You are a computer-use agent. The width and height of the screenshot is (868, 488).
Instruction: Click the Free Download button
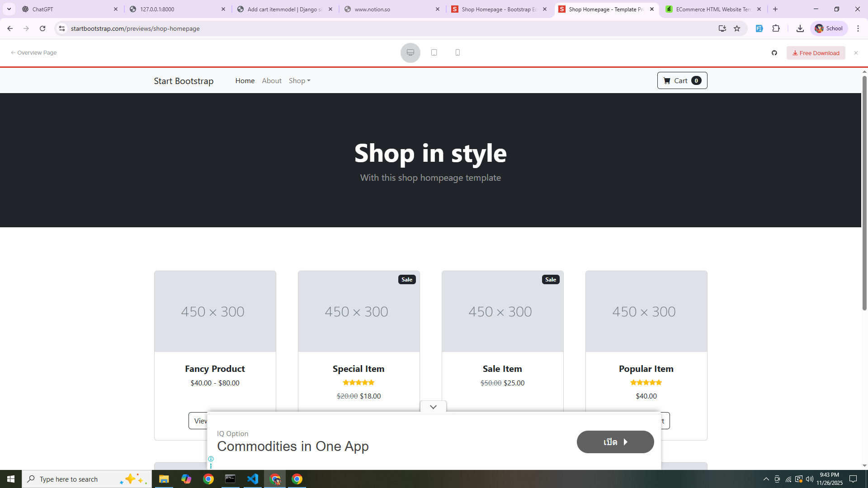816,53
